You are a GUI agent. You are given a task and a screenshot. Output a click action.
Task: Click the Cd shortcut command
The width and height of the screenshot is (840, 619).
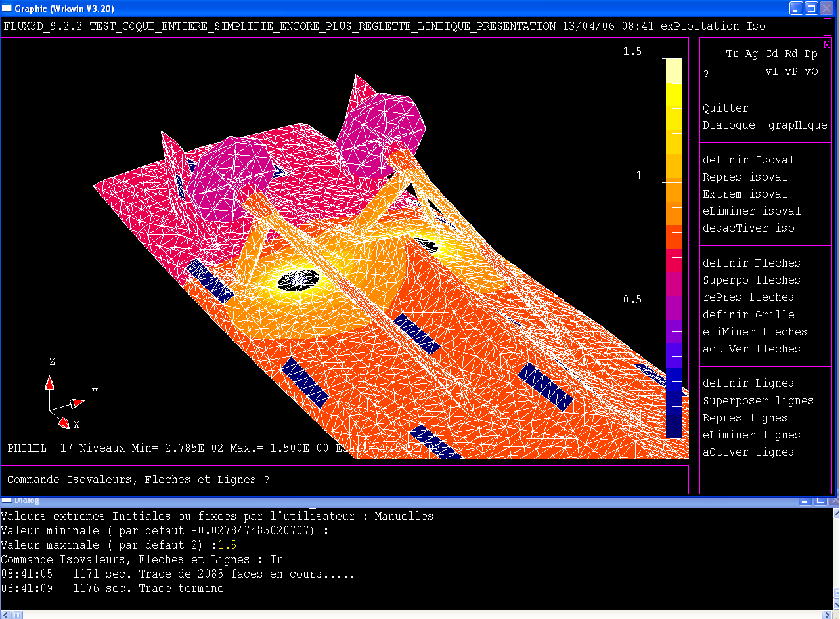(x=771, y=54)
